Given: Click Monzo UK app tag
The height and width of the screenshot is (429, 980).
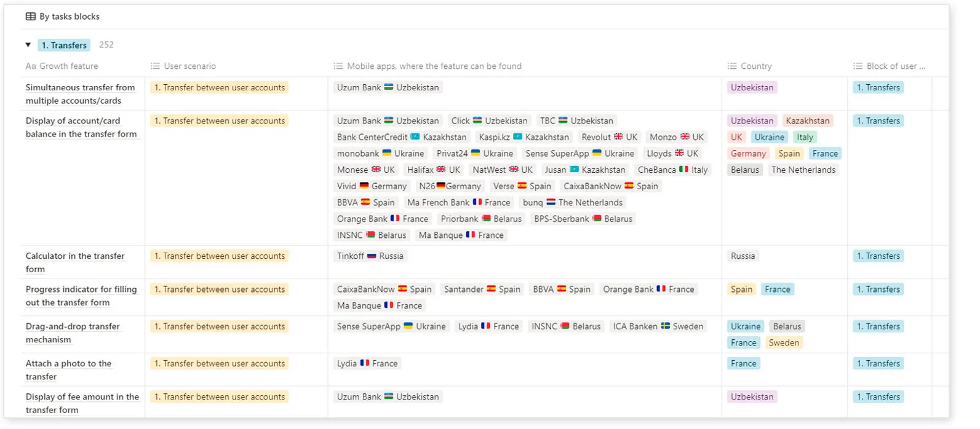Looking at the screenshot, I should (x=677, y=137).
